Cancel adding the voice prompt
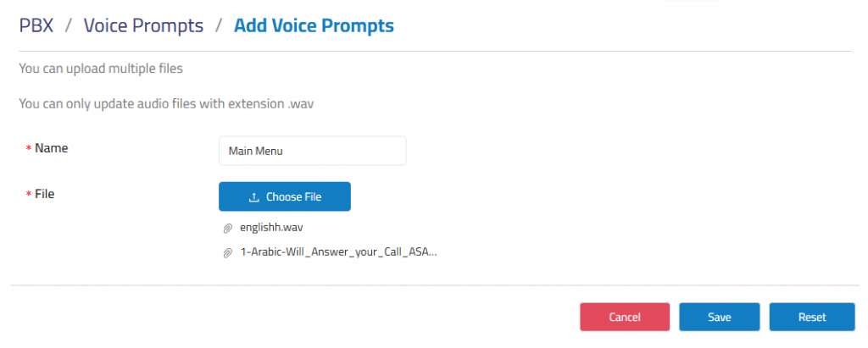 [625, 317]
